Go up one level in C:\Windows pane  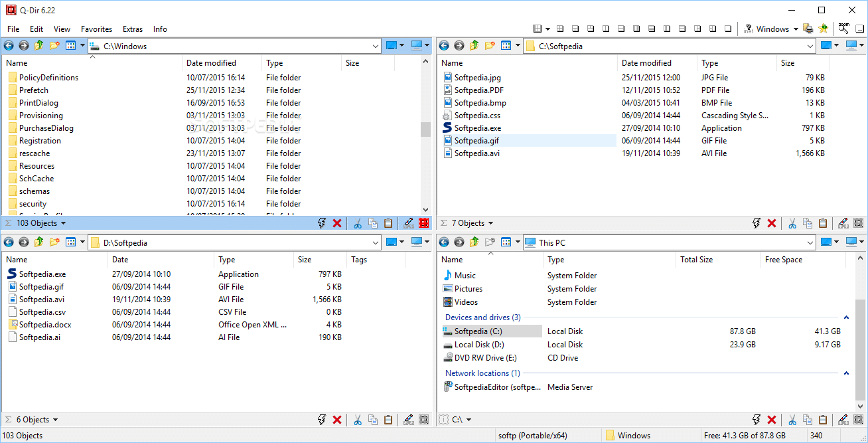point(38,46)
